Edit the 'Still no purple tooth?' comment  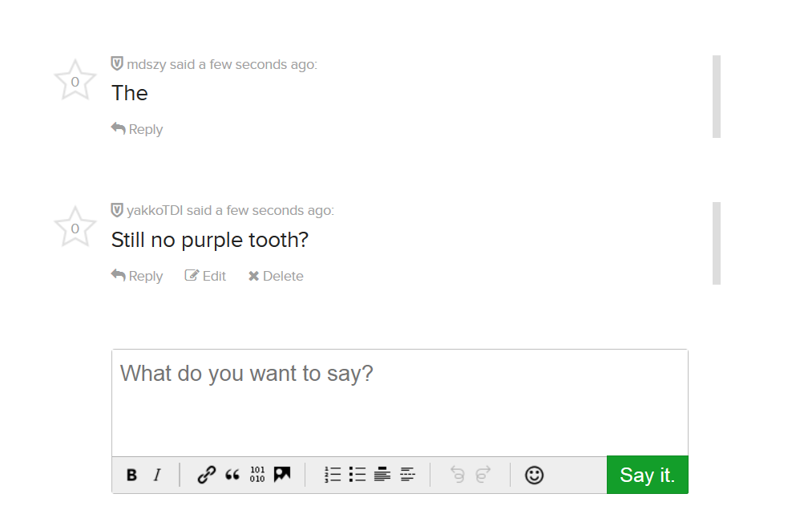(x=205, y=276)
